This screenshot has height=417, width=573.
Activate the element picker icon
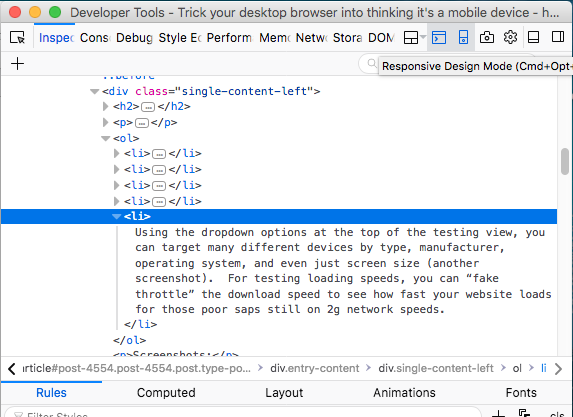pos(17,37)
